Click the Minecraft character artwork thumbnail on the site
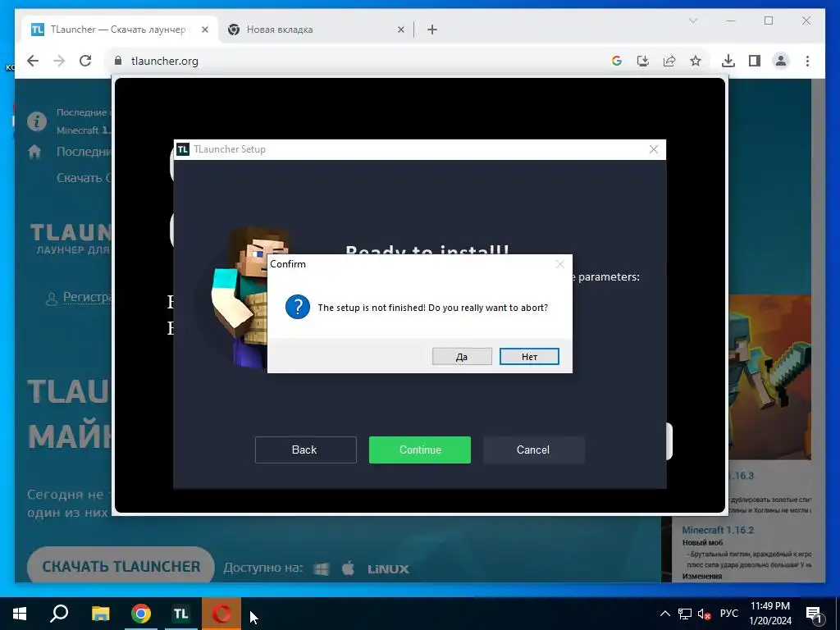 pos(769,377)
